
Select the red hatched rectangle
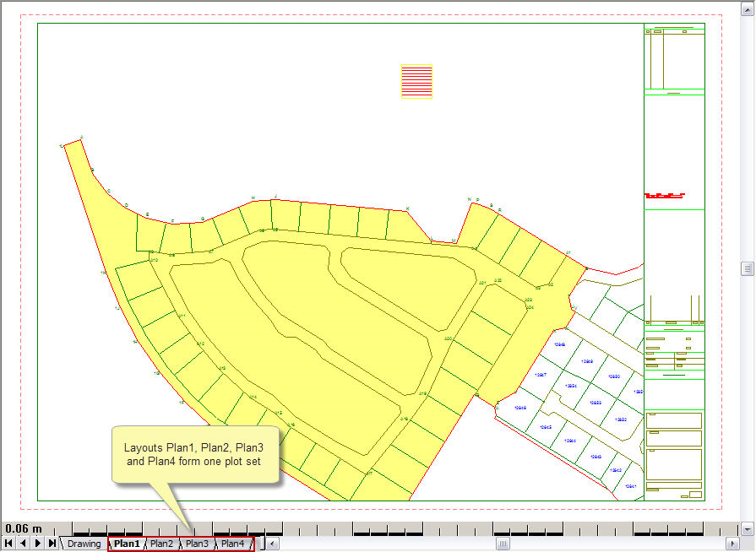tap(416, 81)
